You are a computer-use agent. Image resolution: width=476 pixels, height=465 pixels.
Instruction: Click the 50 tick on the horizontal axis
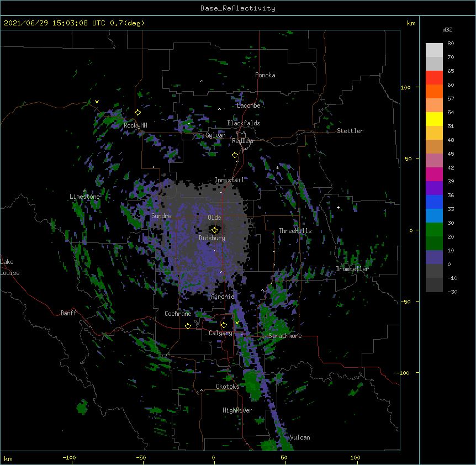point(284,457)
